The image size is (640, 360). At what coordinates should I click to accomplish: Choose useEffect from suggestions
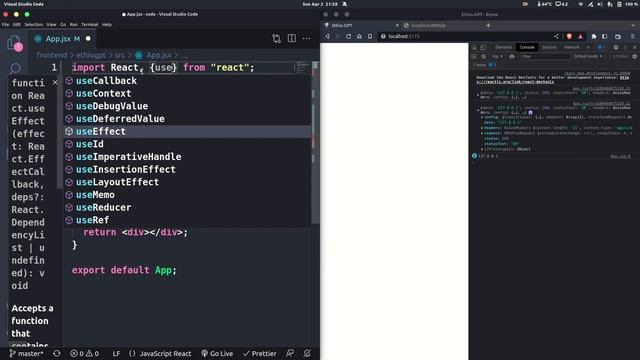(187, 131)
